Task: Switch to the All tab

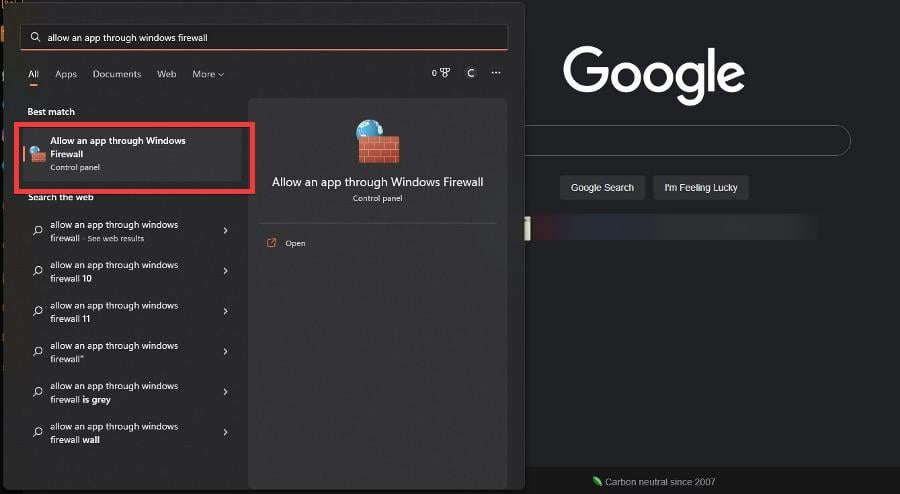Action: [x=33, y=74]
